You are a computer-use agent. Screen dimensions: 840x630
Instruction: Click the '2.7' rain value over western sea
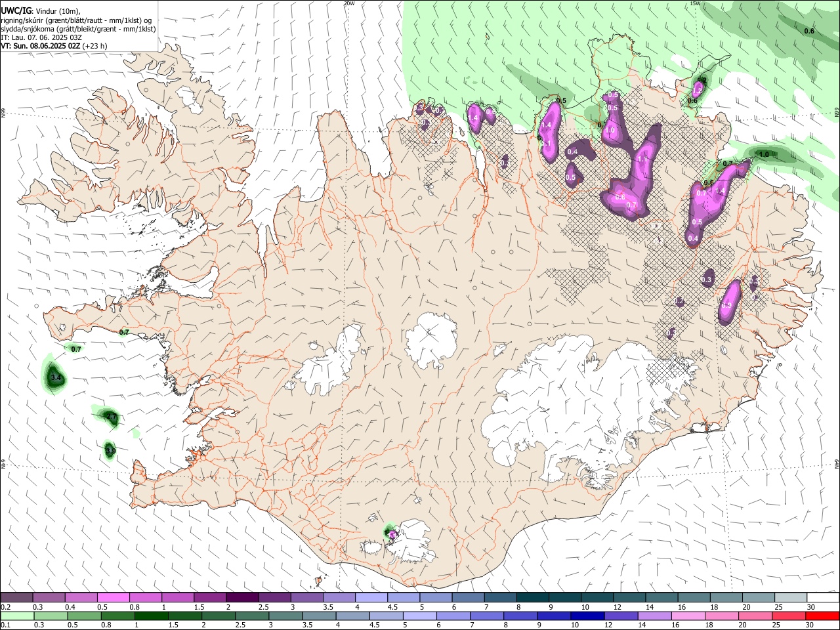112,417
